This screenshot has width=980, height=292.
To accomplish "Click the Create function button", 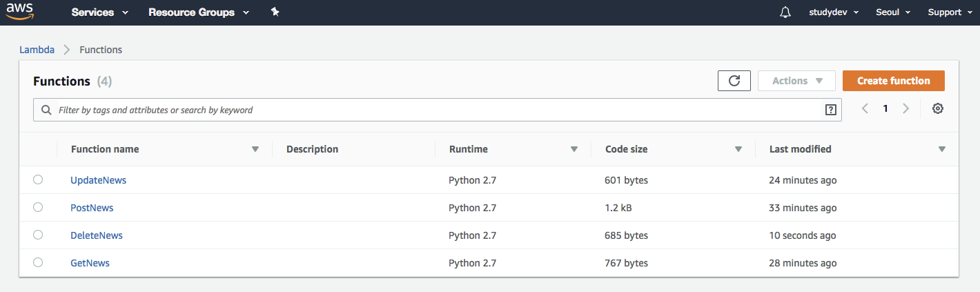I will pos(894,81).
